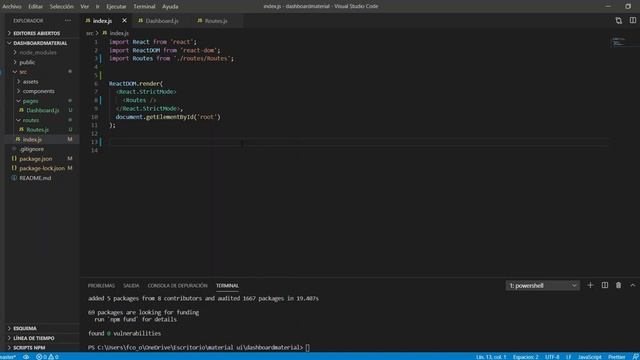This screenshot has height=360, width=640.
Task: Select the TERMINAL panel tab
Action: (227, 285)
